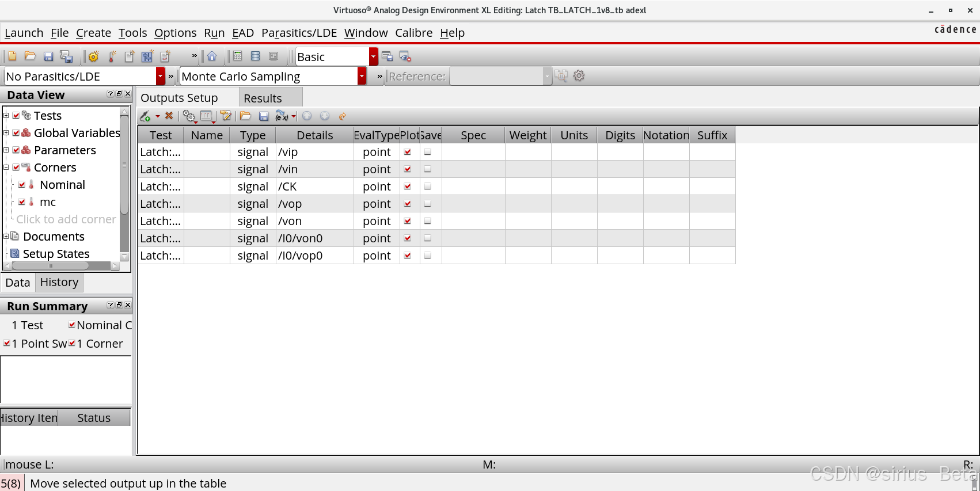The image size is (980, 491).
Task: Click the Save floppy disk icon in main toolbar
Action: tap(48, 56)
